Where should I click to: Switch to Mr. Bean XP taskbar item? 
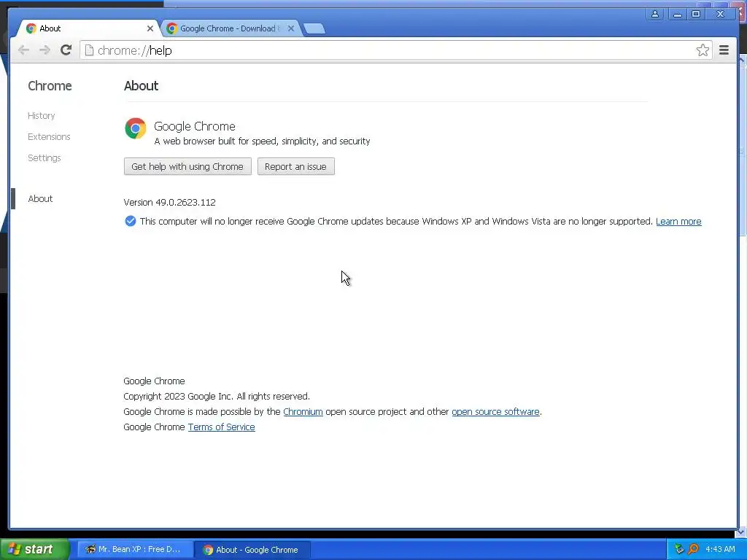135,550
